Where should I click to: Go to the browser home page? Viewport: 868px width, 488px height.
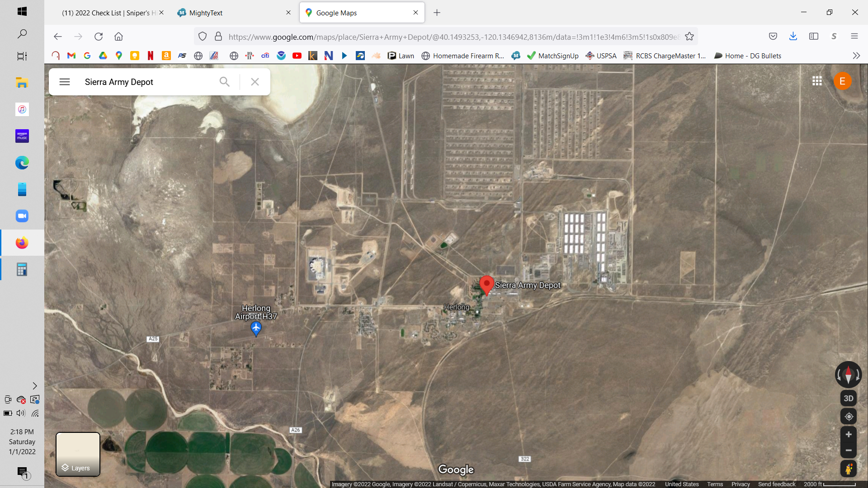[x=118, y=37]
